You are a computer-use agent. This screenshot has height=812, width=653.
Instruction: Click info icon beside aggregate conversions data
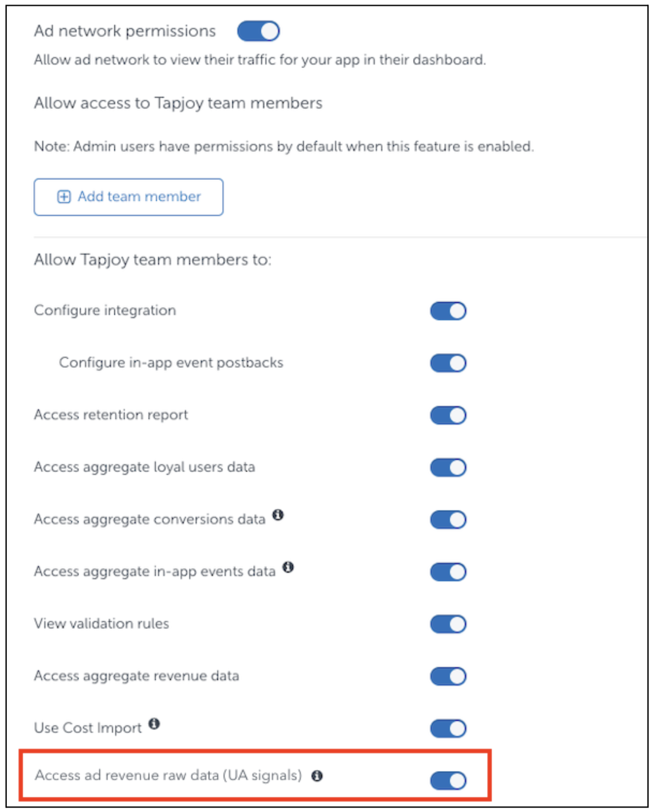point(278,515)
